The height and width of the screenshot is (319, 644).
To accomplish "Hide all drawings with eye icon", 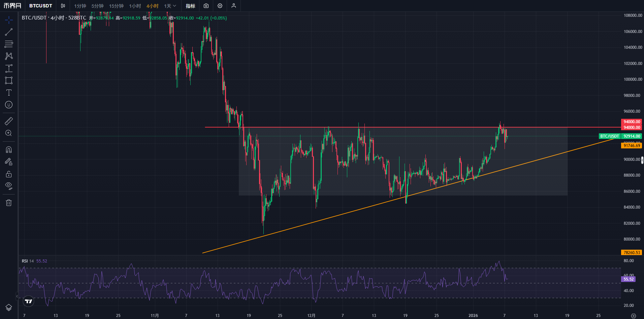I will pyautogui.click(x=9, y=186).
